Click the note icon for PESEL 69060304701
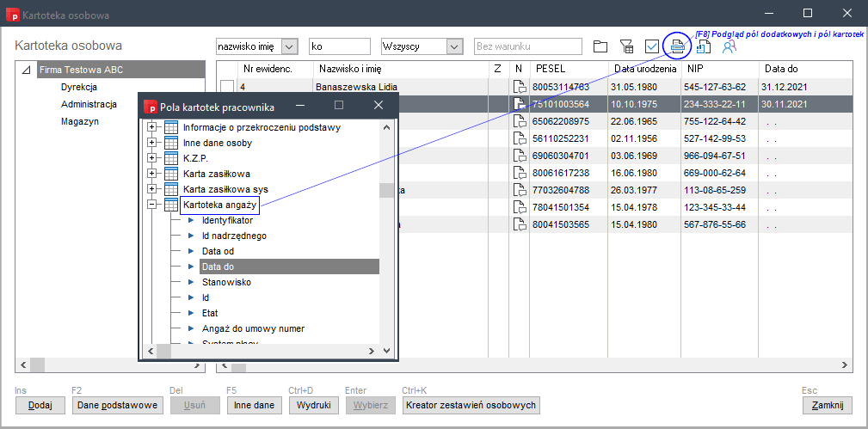The width and height of the screenshot is (868, 429). click(520, 156)
